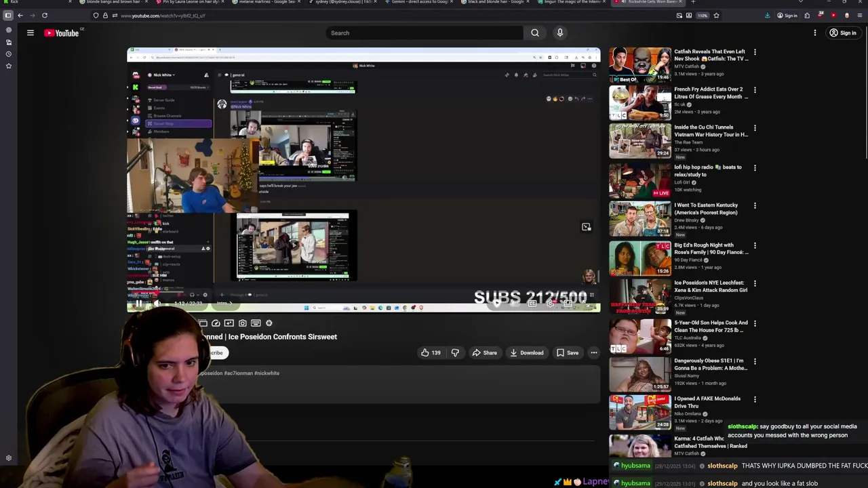
Task: Open sidebar settings gear at bottom left
Action: (x=9, y=458)
